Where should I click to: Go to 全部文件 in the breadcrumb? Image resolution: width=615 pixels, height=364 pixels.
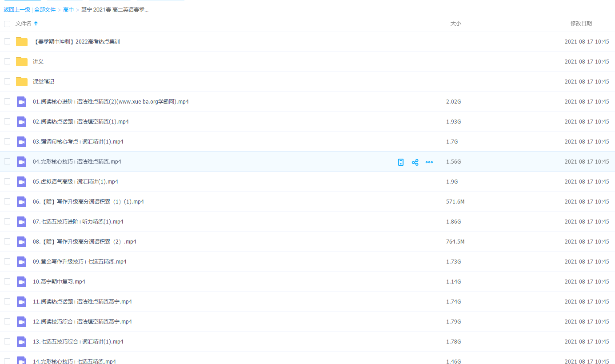point(45,10)
